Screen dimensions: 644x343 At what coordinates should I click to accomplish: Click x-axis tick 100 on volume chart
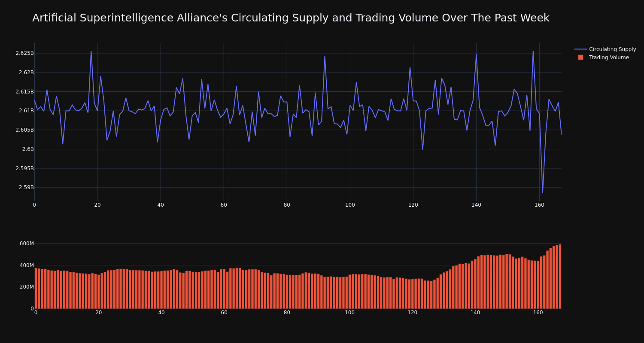(350, 313)
